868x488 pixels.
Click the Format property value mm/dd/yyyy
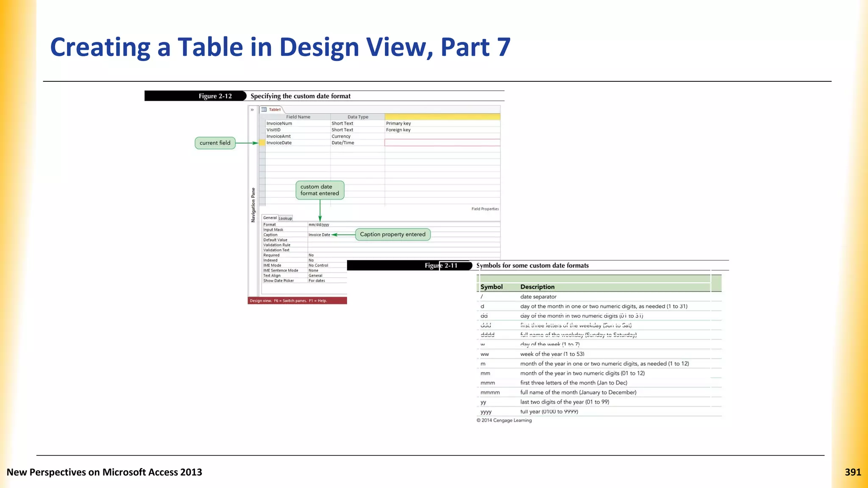tap(319, 225)
